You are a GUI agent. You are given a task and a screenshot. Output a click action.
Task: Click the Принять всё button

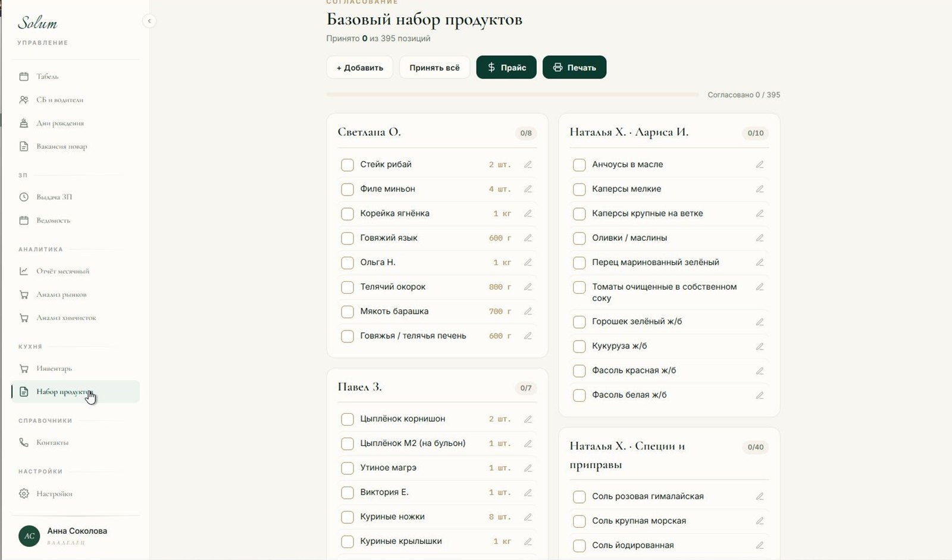(x=434, y=67)
